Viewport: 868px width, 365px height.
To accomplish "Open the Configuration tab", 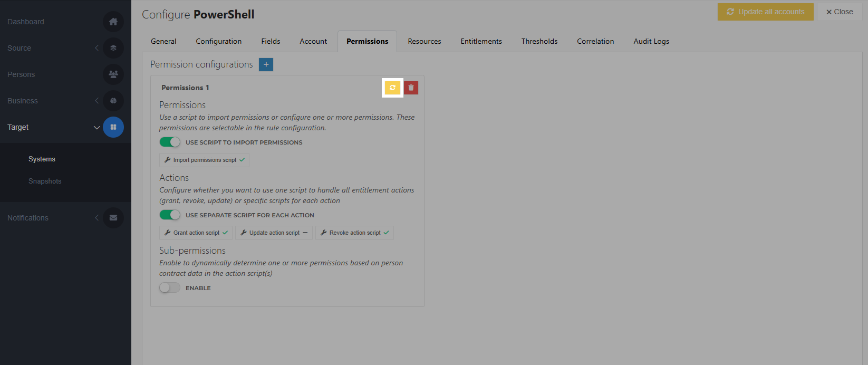I will click(219, 41).
